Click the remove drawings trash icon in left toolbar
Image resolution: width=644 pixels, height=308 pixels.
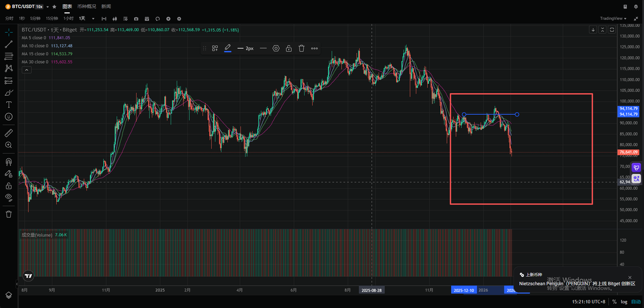point(9,214)
